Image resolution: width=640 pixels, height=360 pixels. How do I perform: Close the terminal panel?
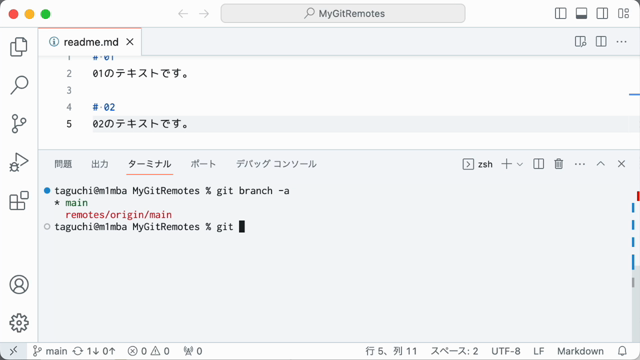click(621, 164)
